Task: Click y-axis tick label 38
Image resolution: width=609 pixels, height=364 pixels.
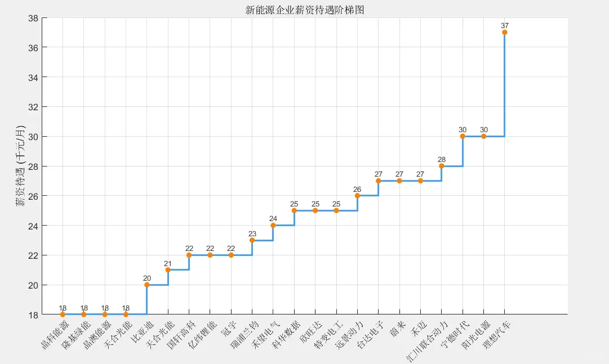Action: click(33, 18)
